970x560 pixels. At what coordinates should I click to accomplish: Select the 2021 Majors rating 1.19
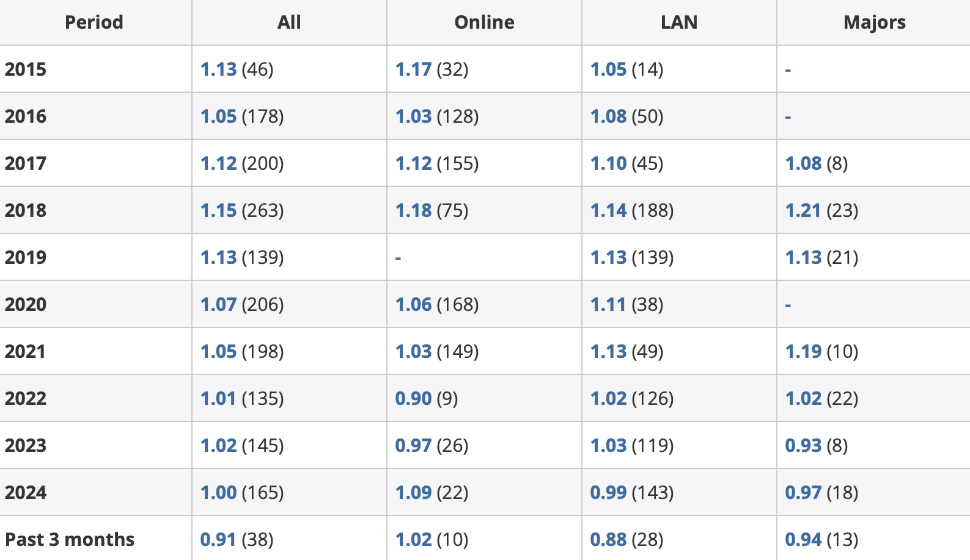[x=803, y=352]
